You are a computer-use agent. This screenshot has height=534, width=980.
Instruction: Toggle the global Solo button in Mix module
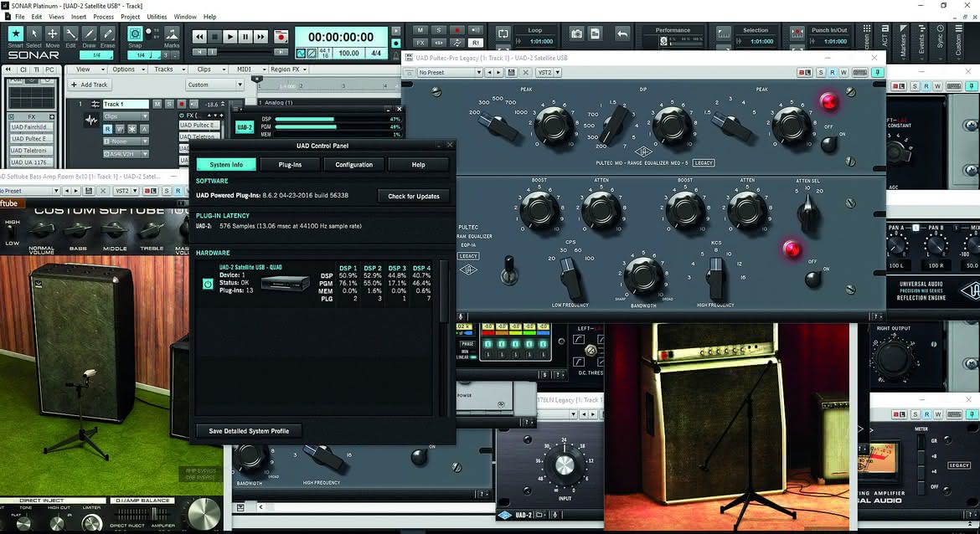(x=439, y=30)
